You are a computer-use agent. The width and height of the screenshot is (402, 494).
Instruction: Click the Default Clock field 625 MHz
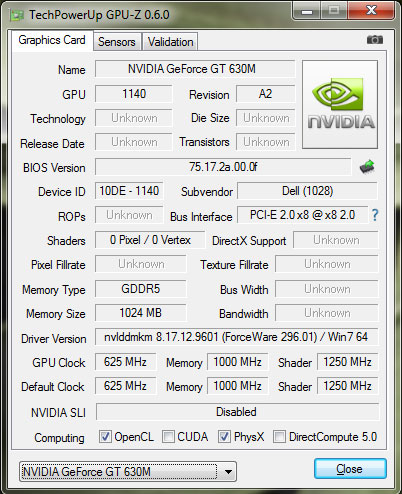(x=125, y=386)
